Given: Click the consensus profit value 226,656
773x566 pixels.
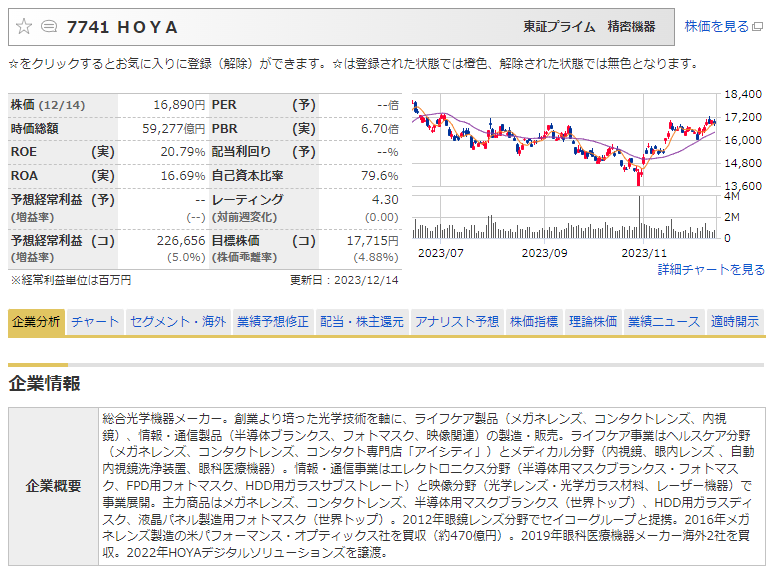Looking at the screenshot, I should (181, 241).
